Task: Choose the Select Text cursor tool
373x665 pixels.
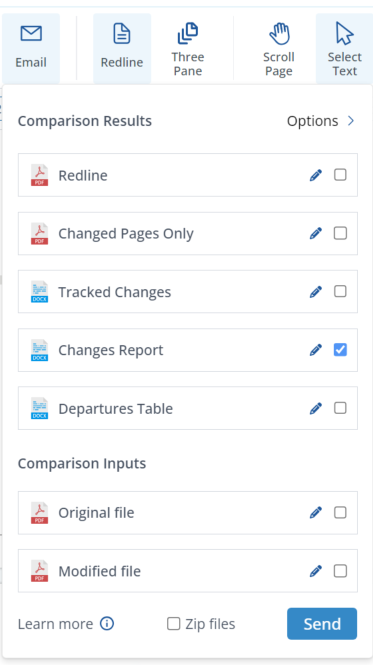Action: 344,48
